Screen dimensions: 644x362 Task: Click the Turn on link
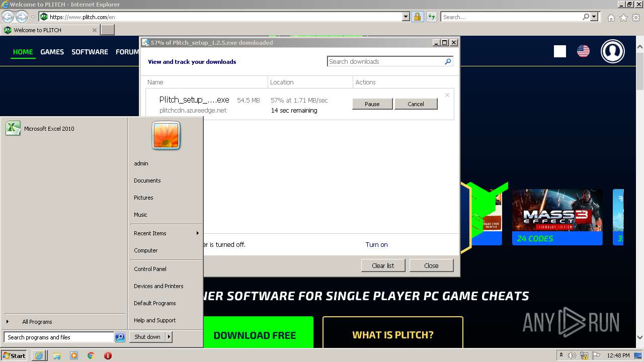coord(376,245)
